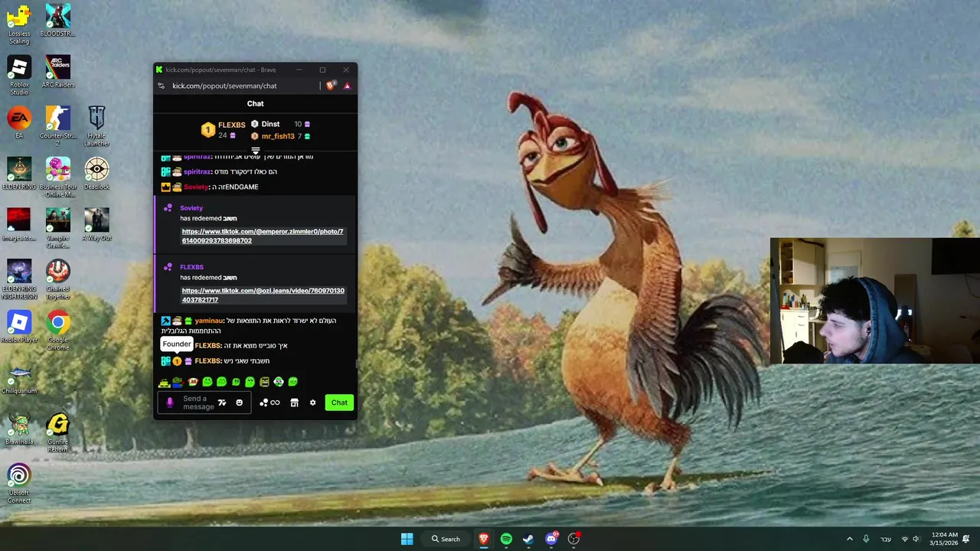Open Roblox Player desktop icon
980x551 pixels.
pyautogui.click(x=19, y=327)
